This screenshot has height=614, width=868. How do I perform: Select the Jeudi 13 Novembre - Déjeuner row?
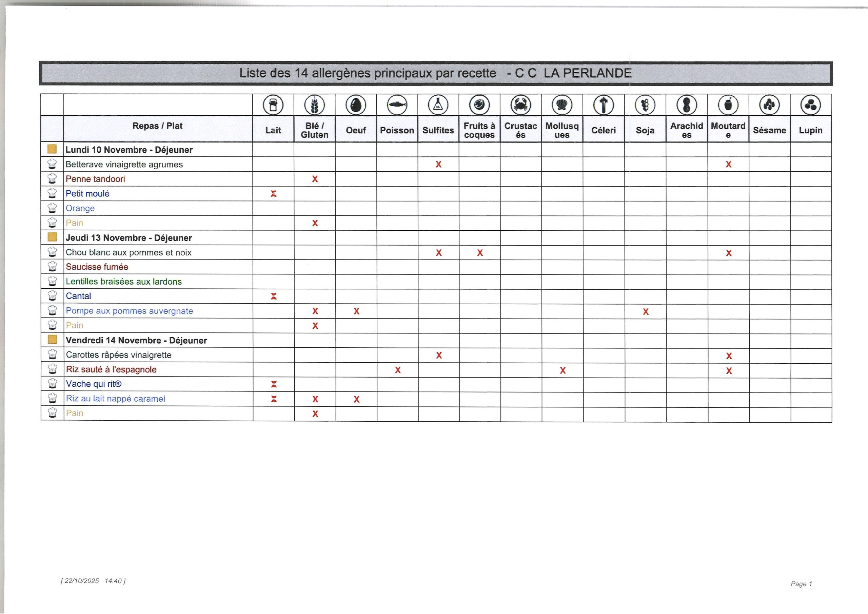129,238
